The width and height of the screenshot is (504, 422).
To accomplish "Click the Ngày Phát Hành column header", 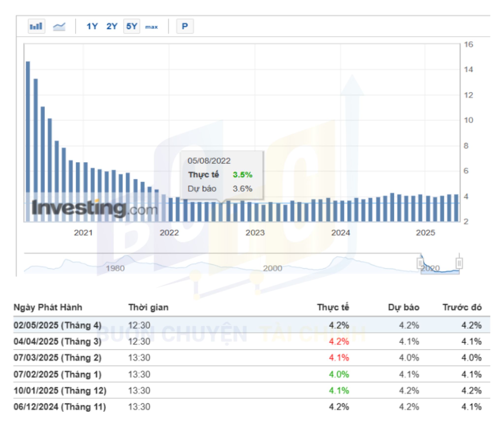I will pos(48,307).
